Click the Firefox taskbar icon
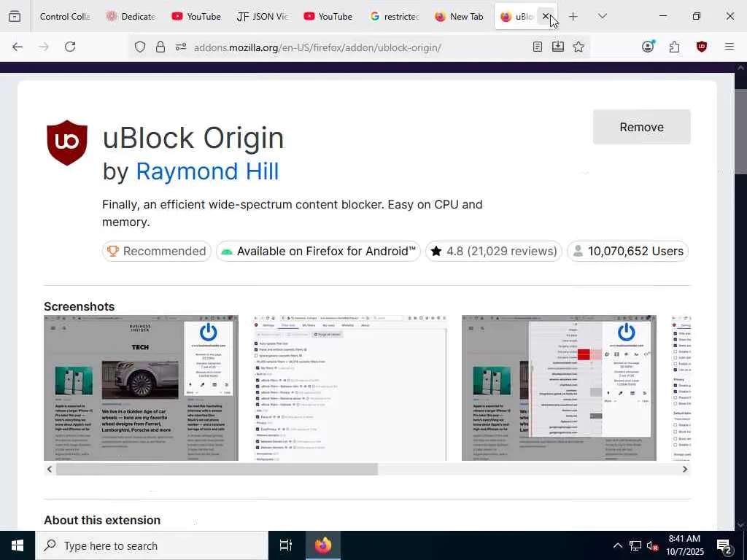 point(323,545)
